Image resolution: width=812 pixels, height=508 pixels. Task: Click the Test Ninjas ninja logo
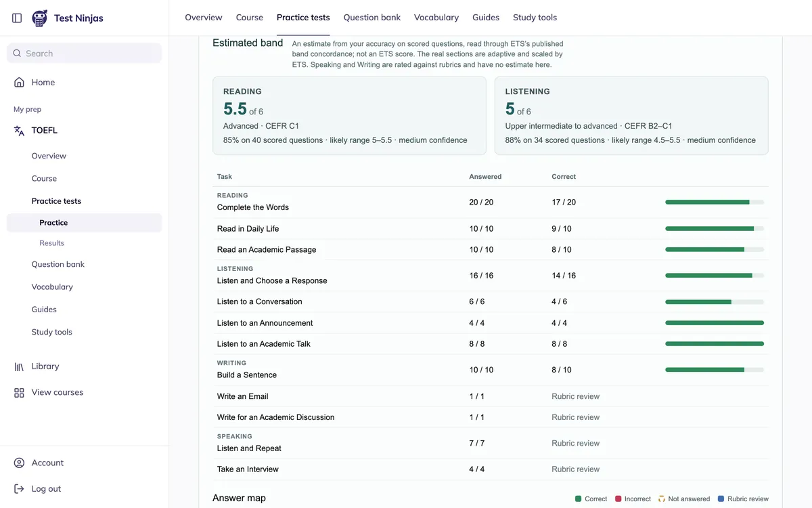point(40,18)
